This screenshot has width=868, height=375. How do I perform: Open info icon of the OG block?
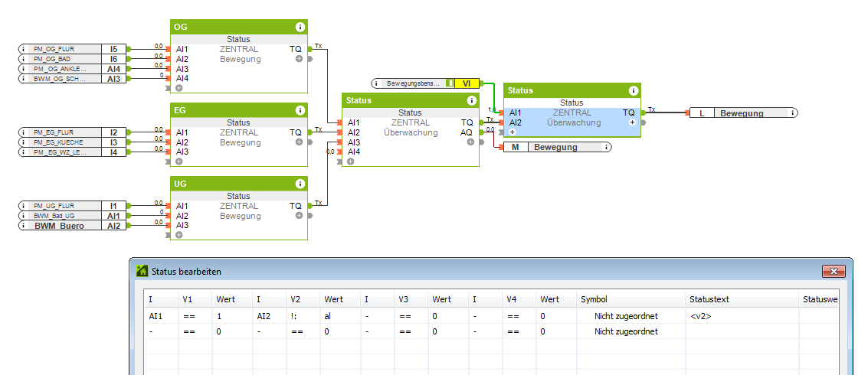(x=300, y=27)
